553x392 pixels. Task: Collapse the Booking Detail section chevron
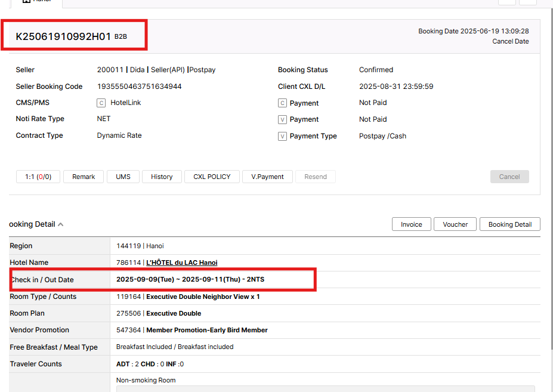61,224
